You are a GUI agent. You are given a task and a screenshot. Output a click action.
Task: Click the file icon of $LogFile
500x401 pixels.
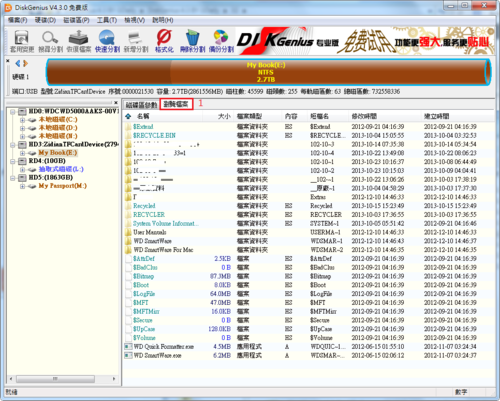128,294
